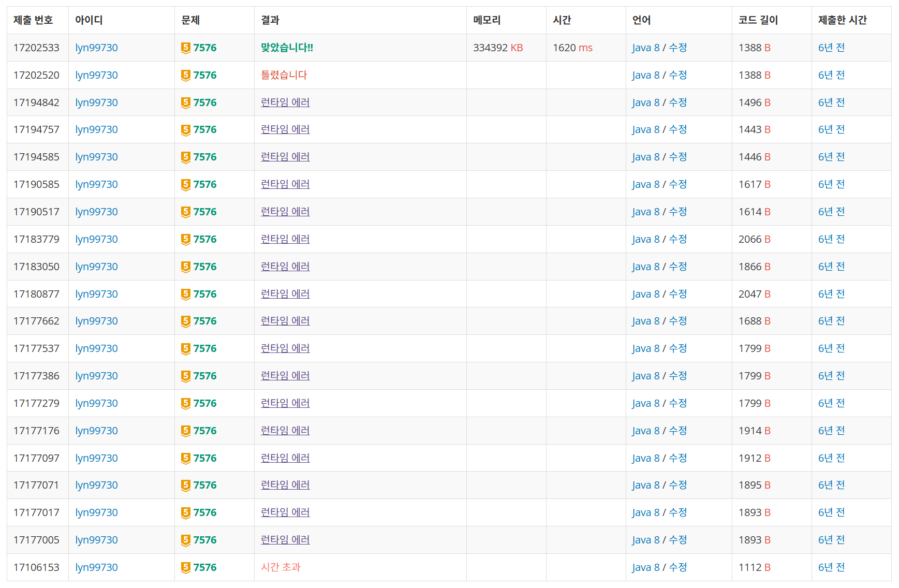The height and width of the screenshot is (588, 899).
Task: Click 수정 edit link in row 17194585
Action: pyautogui.click(x=678, y=157)
